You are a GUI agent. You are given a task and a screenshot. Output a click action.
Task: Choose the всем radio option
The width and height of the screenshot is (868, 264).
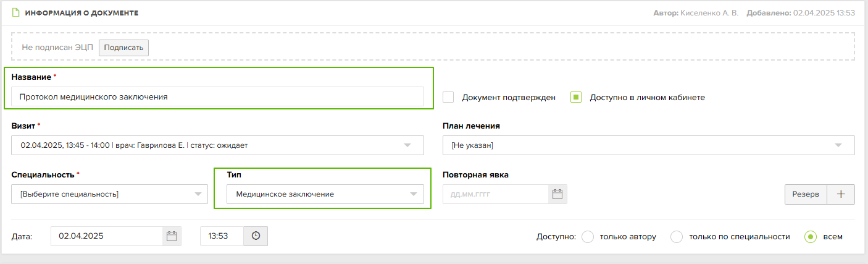811,236
